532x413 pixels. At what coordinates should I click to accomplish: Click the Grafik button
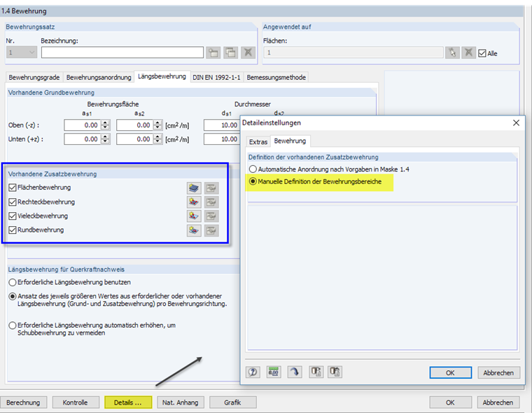pos(232,402)
